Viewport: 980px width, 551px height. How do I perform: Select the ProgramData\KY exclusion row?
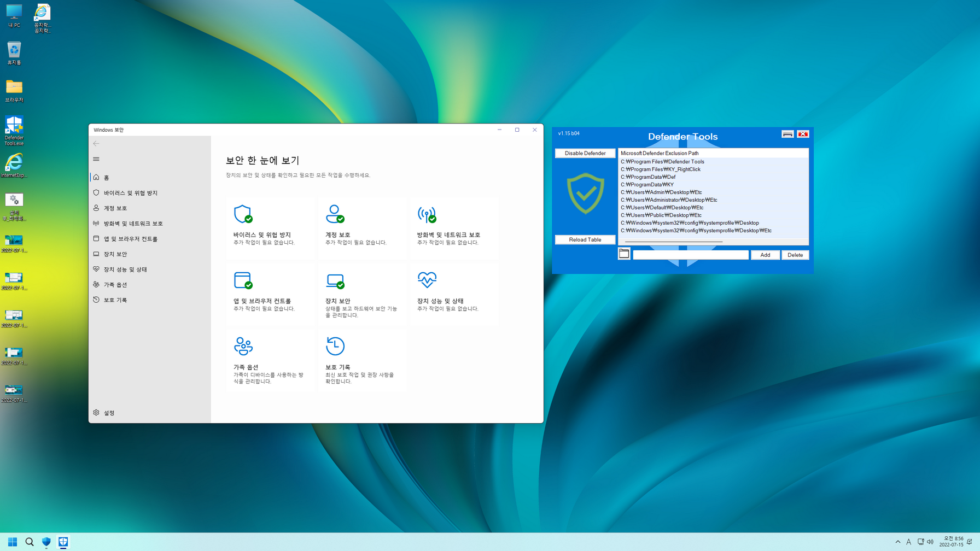pos(713,185)
